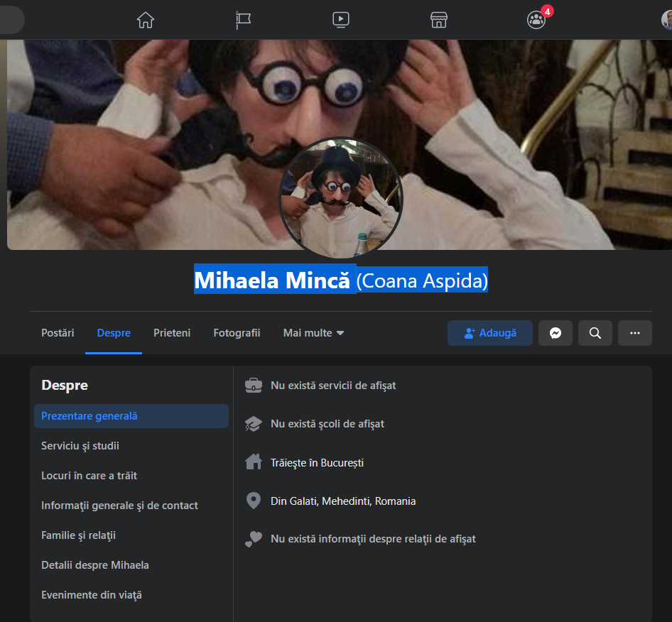Open Groups icon with notification badge
Screen dimensions: 672x622
536,20
